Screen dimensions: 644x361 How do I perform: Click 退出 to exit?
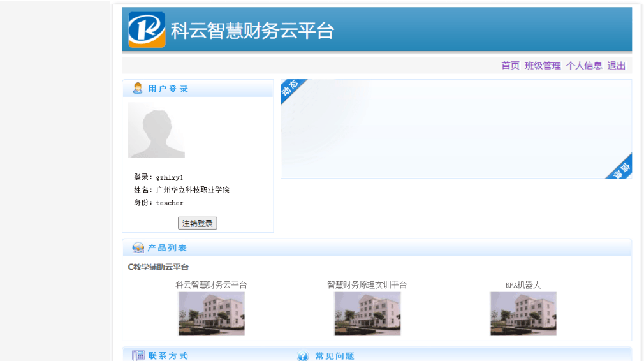pyautogui.click(x=617, y=66)
